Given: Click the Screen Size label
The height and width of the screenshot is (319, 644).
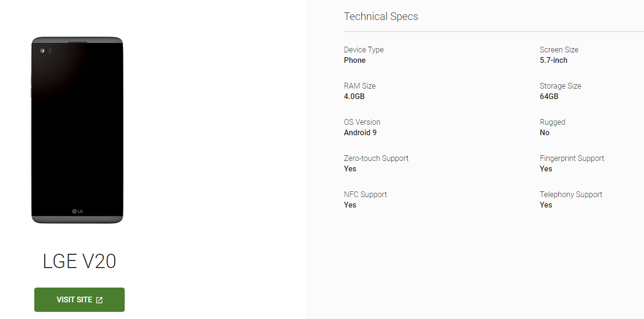Looking at the screenshot, I should pos(559,50).
